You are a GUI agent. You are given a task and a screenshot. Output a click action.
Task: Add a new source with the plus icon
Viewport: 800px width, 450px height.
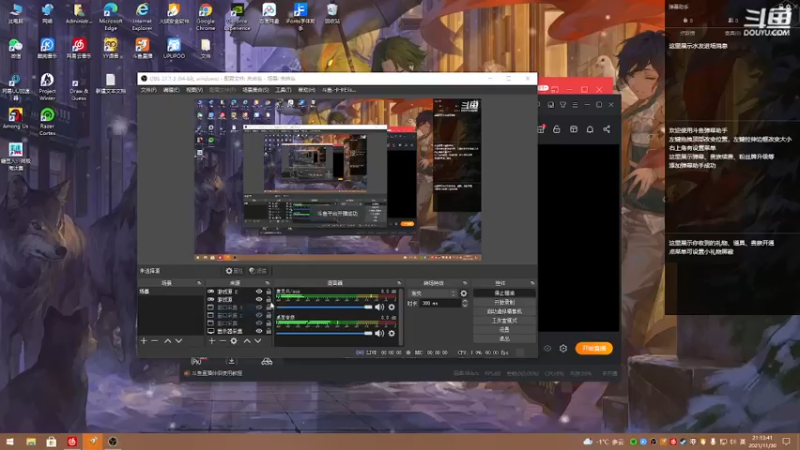212,341
